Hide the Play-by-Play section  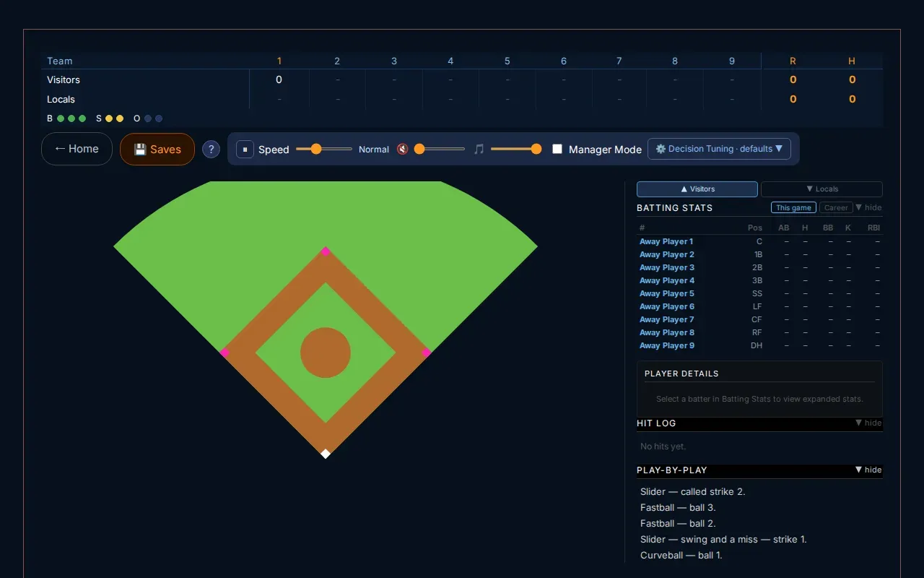coord(868,470)
